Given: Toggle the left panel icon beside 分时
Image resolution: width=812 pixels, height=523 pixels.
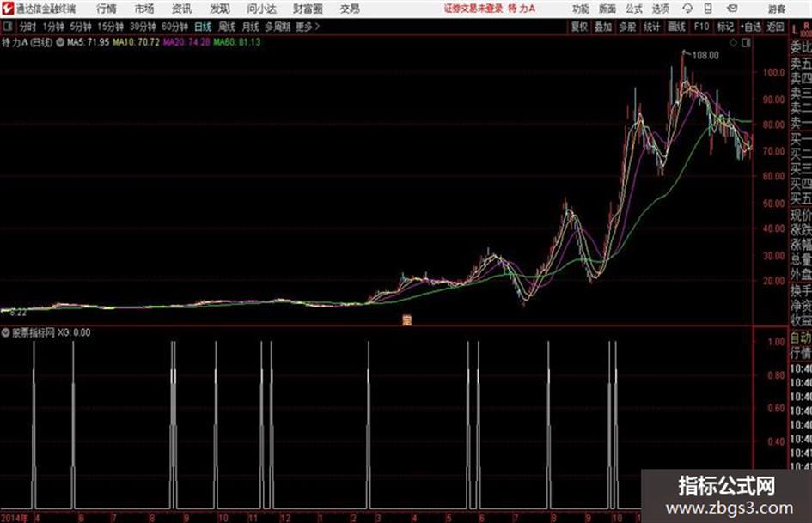Looking at the screenshot, I should (x=7, y=27).
